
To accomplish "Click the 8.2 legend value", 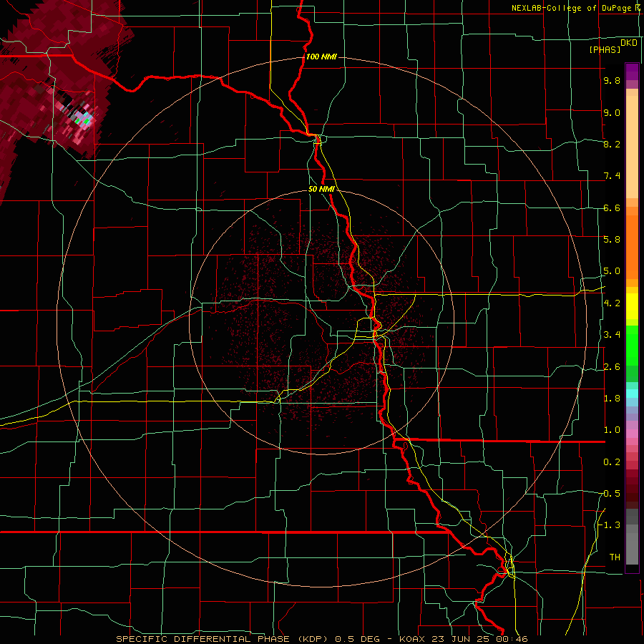I will pyautogui.click(x=612, y=145).
